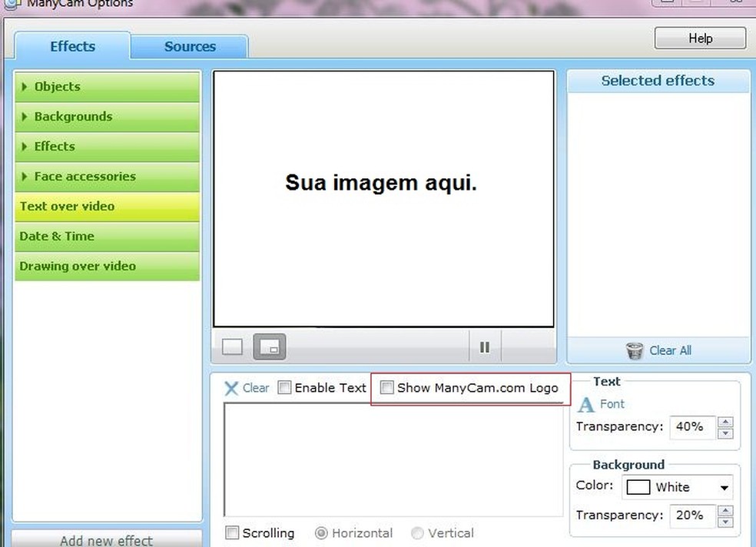Image resolution: width=756 pixels, height=547 pixels.
Task: Decrease text transparency with down arrow
Action: pos(725,433)
